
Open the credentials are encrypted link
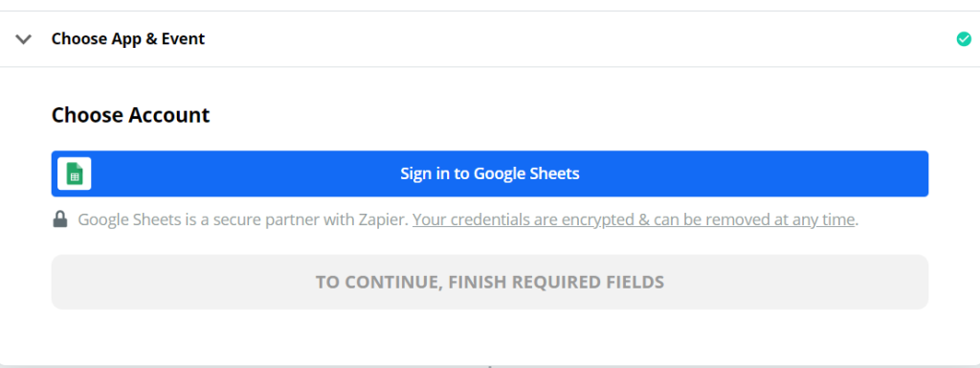click(x=634, y=219)
